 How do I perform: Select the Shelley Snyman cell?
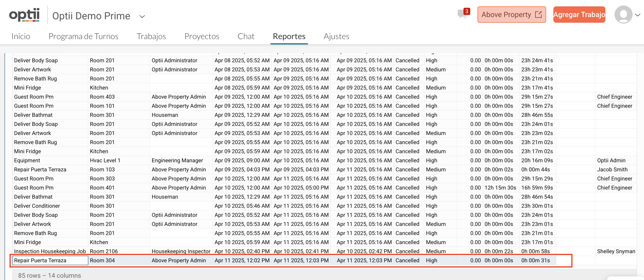pyautogui.click(x=616, y=251)
